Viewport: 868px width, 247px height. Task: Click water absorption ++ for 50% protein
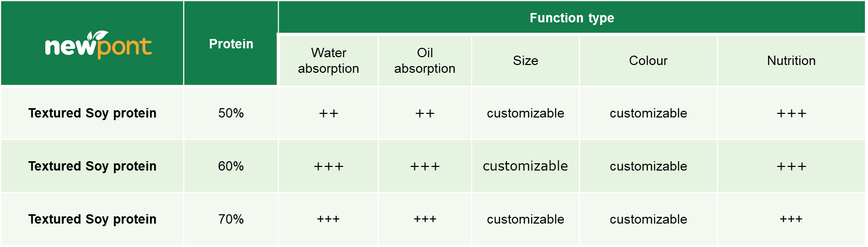(x=329, y=113)
